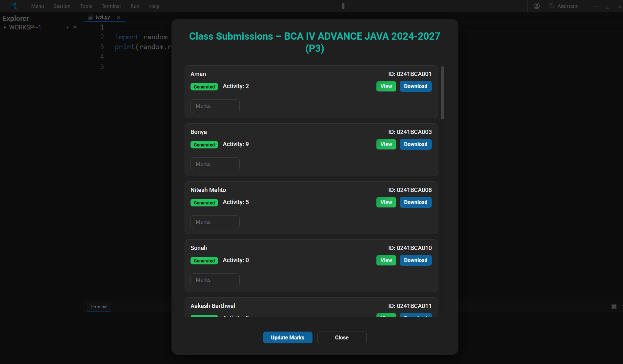The width and height of the screenshot is (623, 364).
Task: Toggle the Generated badge for Sonali
Action: click(204, 260)
